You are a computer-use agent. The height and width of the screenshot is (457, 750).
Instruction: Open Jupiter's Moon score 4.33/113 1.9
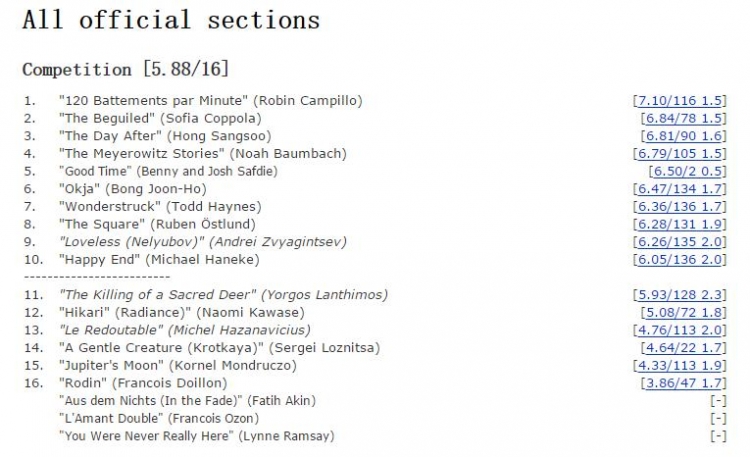[680, 366]
